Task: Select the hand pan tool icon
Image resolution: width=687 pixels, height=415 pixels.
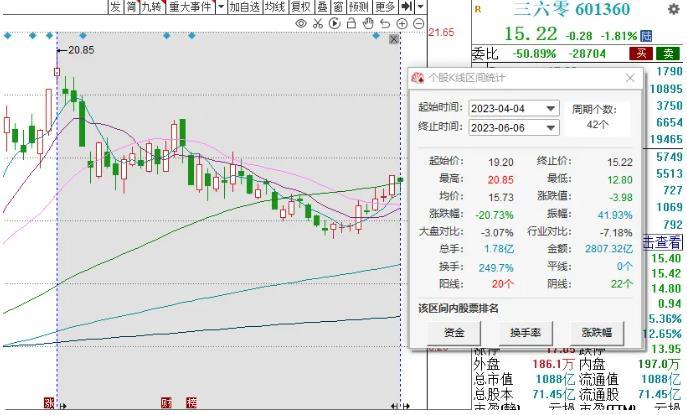Action: [x=367, y=23]
